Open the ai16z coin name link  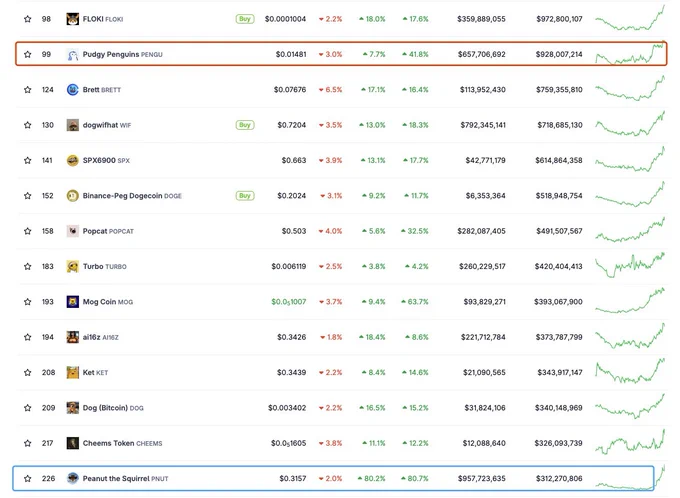click(x=101, y=337)
